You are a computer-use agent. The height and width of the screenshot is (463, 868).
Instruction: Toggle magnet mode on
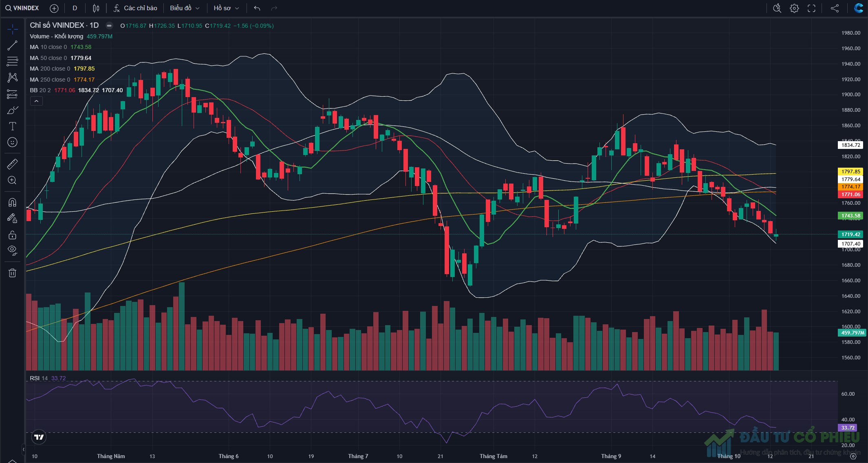tap(12, 202)
